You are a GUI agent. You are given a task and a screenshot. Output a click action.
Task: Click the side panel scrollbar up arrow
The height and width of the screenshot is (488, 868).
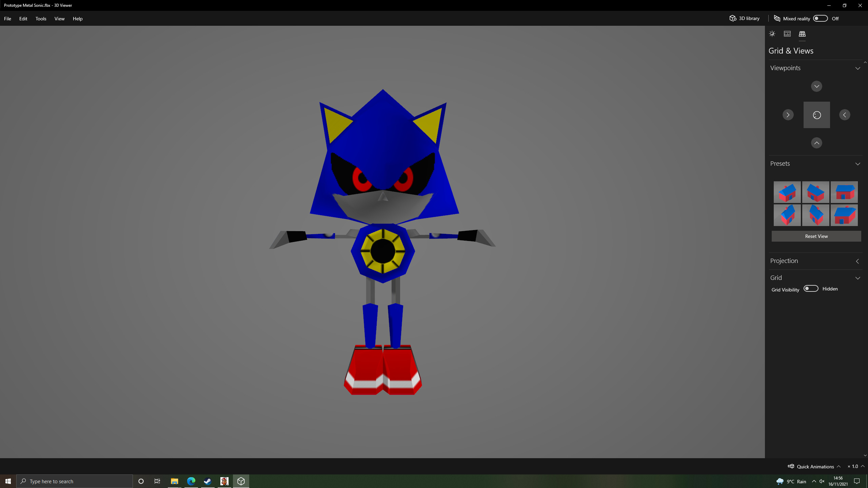865,62
